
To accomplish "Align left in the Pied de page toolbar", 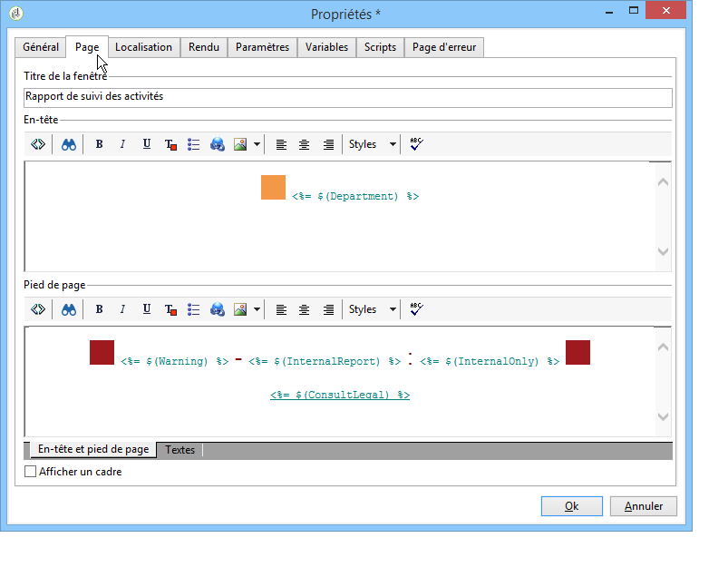I will pos(281,309).
